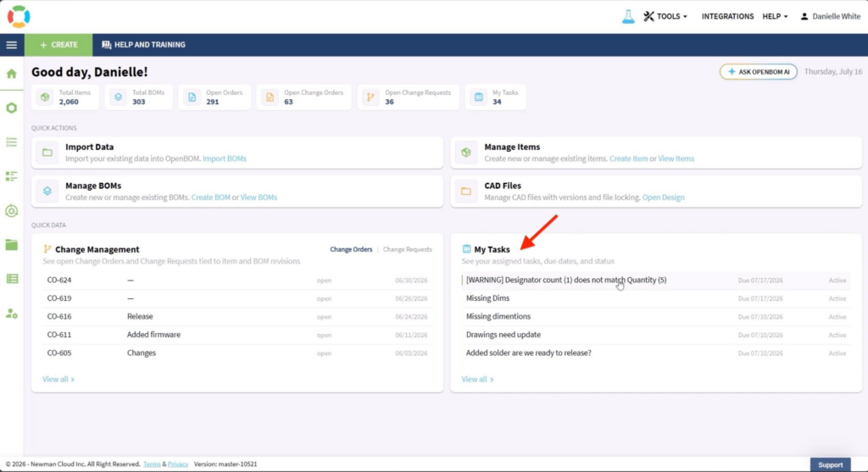Follow the Open Design link
This screenshot has height=472, width=868.
tap(663, 197)
